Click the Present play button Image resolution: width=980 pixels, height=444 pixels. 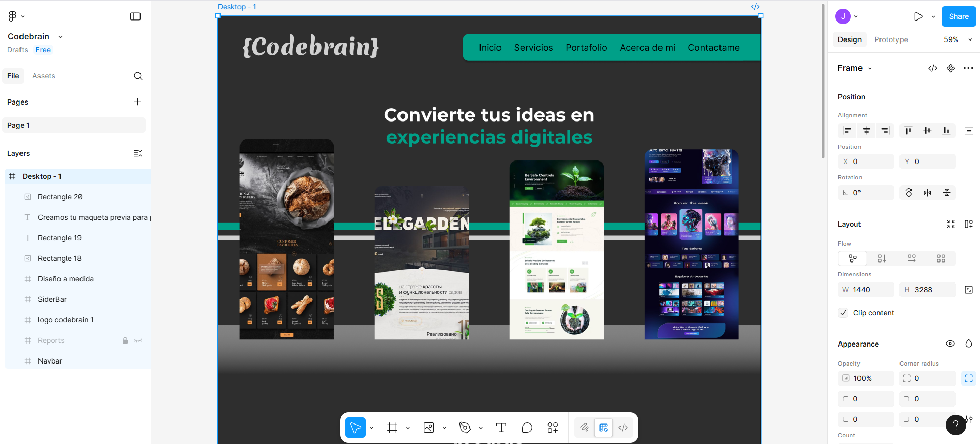tap(918, 16)
